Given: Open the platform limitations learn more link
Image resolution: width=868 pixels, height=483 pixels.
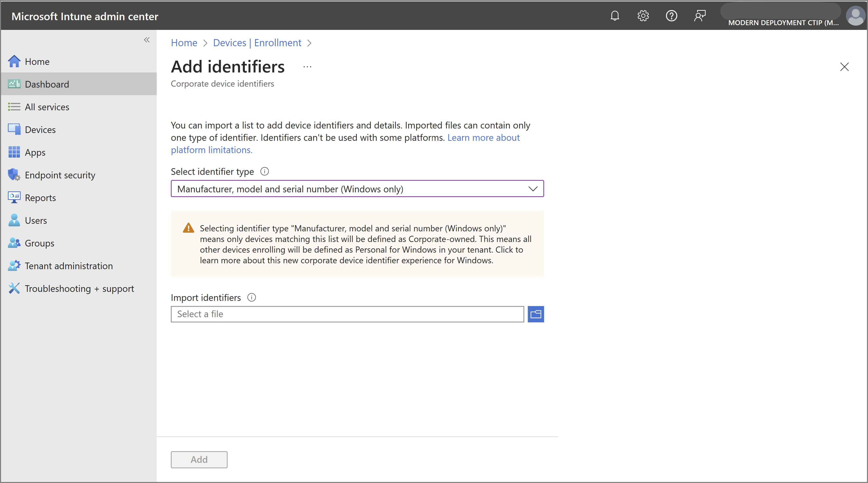Looking at the screenshot, I should point(484,138).
